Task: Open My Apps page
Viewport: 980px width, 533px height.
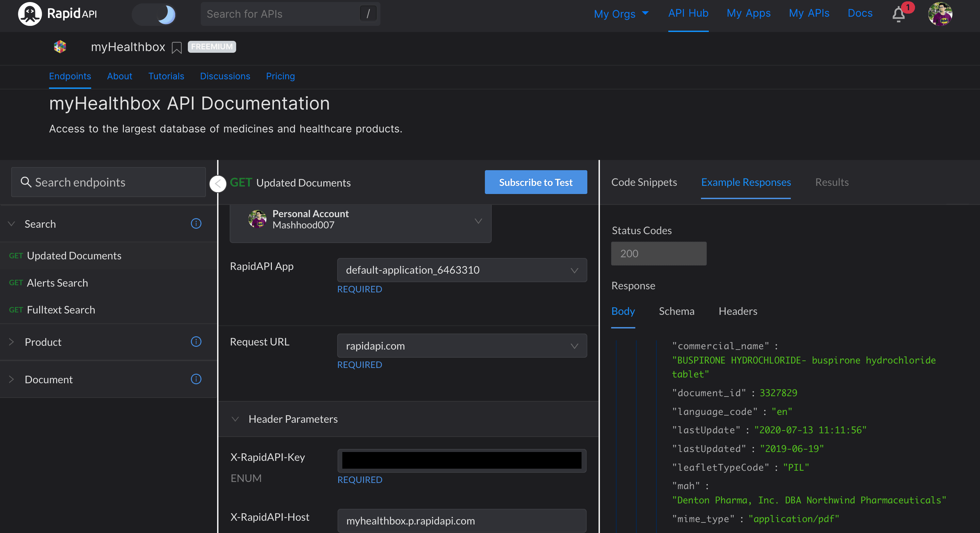Action: pos(748,13)
